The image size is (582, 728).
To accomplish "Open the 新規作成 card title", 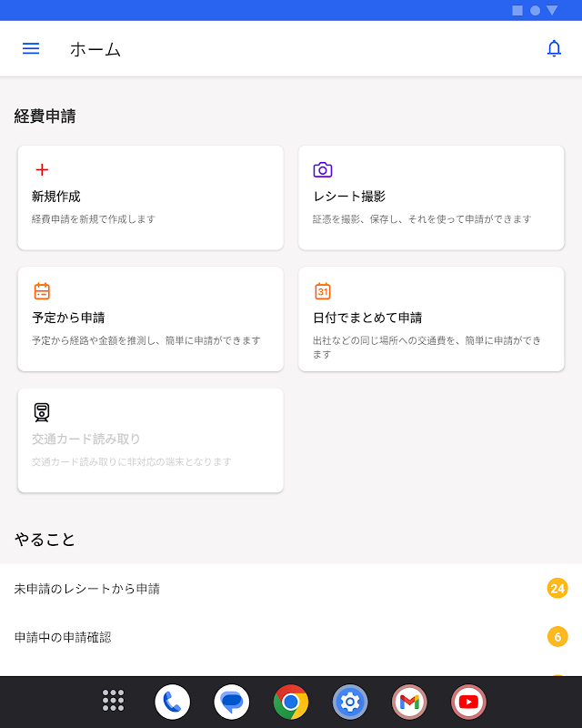I will coord(56,197).
